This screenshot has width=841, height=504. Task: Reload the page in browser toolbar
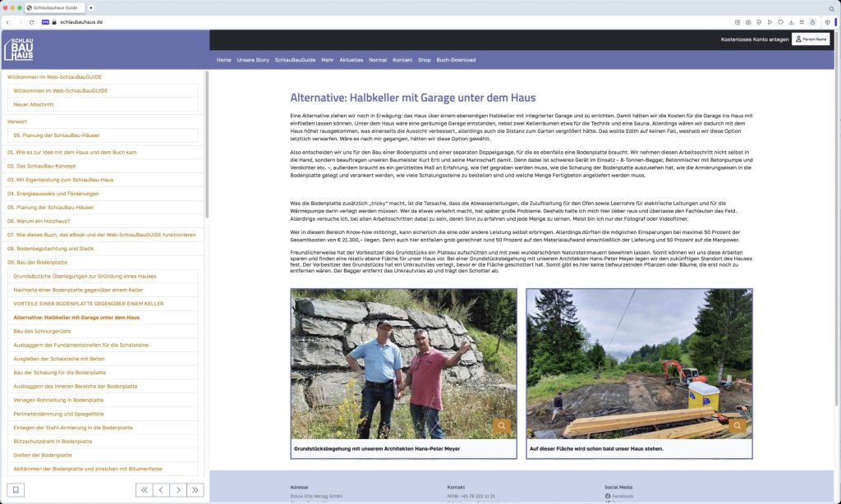(x=32, y=22)
